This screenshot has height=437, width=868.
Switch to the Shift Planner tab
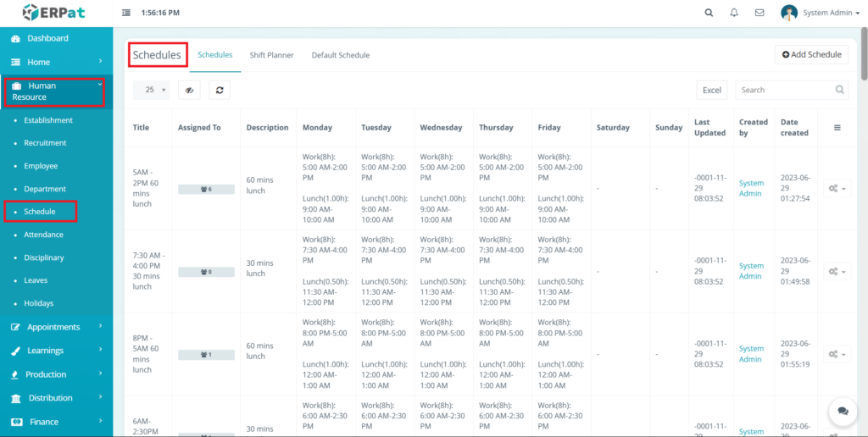click(271, 55)
